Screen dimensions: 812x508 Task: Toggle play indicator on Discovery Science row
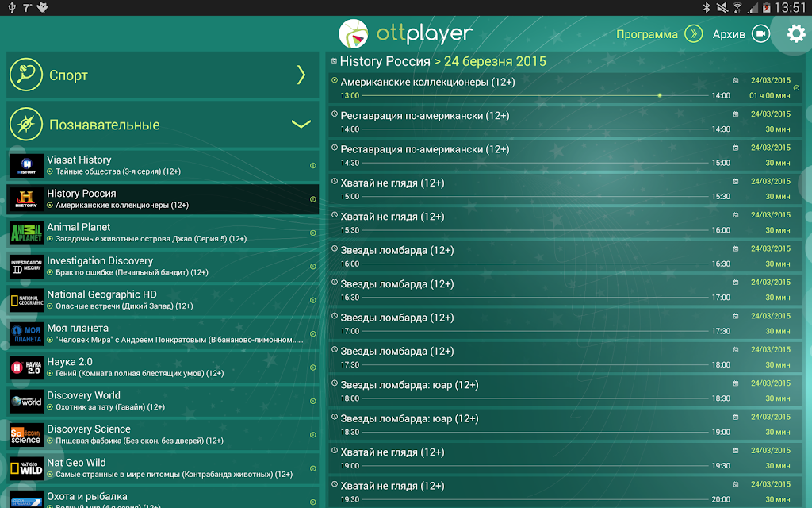pos(312,436)
